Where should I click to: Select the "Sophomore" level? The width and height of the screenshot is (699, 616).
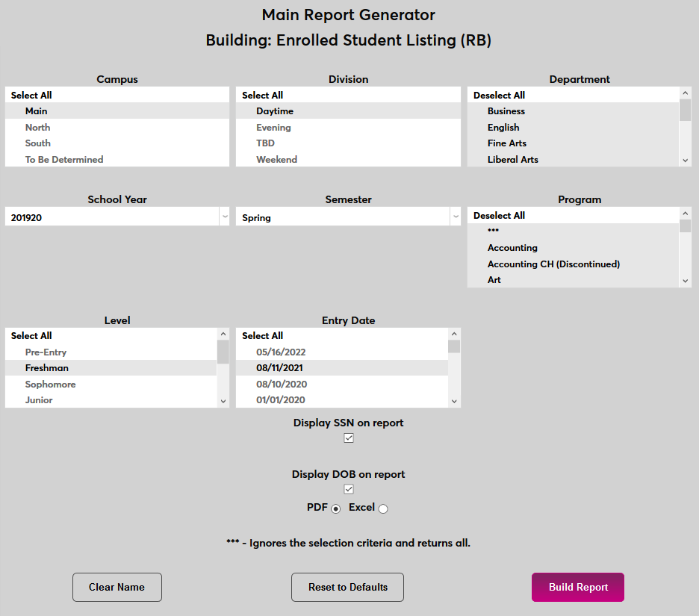point(50,384)
